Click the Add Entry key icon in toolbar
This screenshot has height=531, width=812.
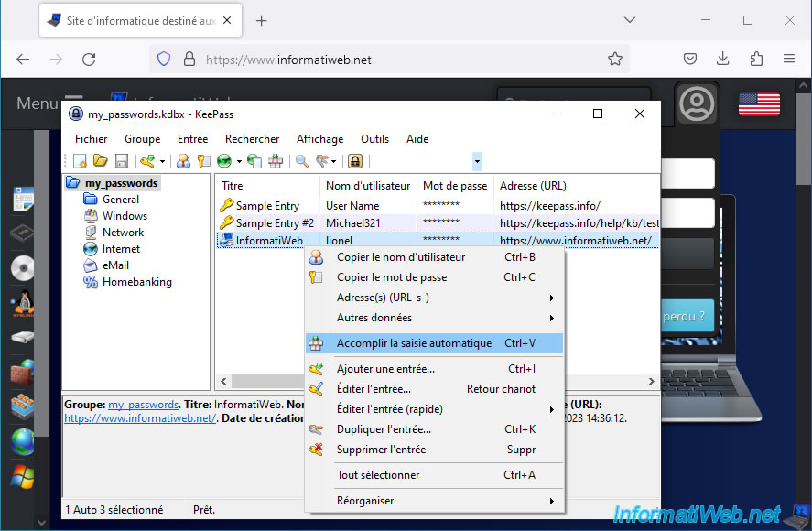click(147, 161)
